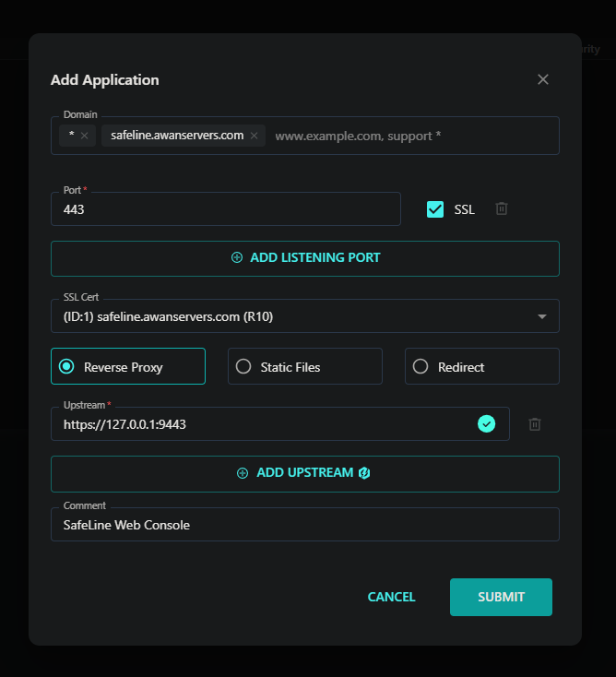Click the SSL label text

tap(465, 209)
